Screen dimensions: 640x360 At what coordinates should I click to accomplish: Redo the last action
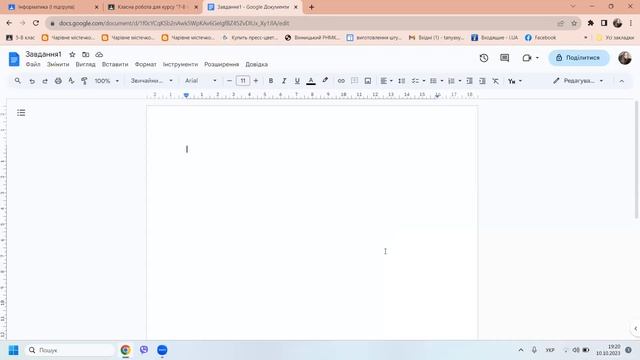tap(45, 81)
